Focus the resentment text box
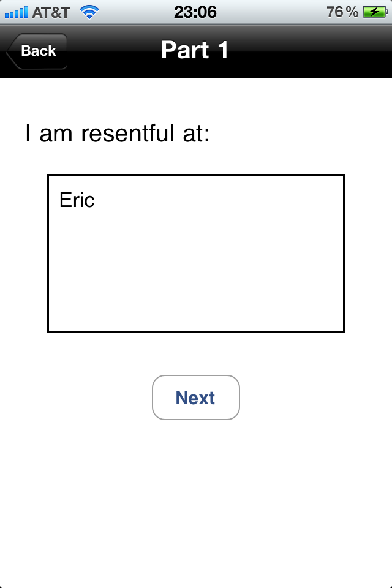 [x=196, y=254]
